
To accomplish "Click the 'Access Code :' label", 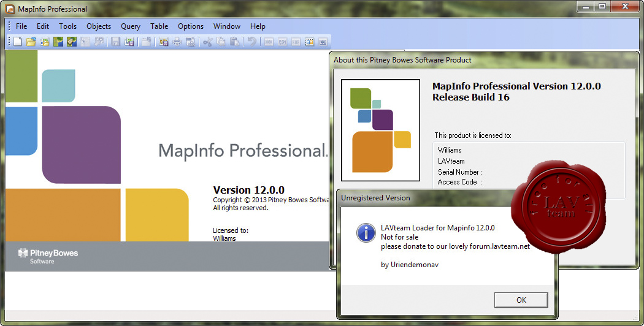I will 459,182.
